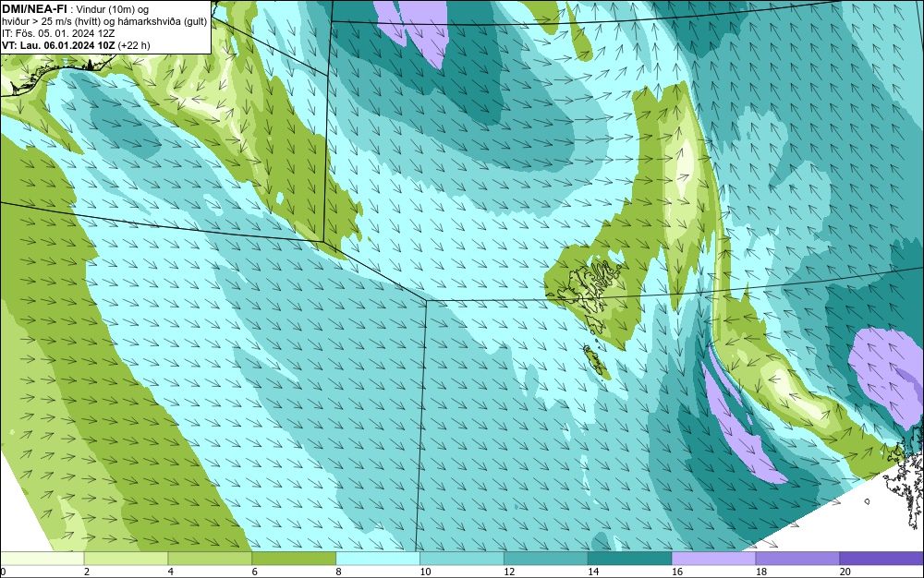Click the legend label '2'
Viewport: 924px width, 578px height.
coord(87,572)
